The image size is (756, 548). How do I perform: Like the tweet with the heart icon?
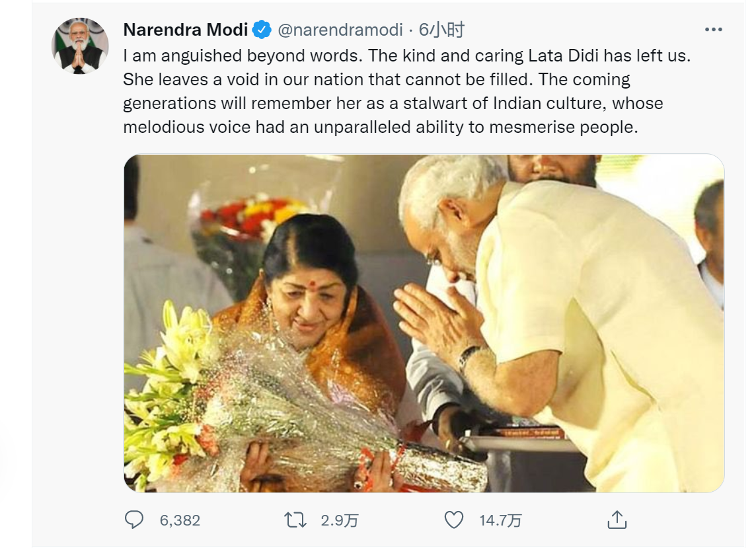453,520
